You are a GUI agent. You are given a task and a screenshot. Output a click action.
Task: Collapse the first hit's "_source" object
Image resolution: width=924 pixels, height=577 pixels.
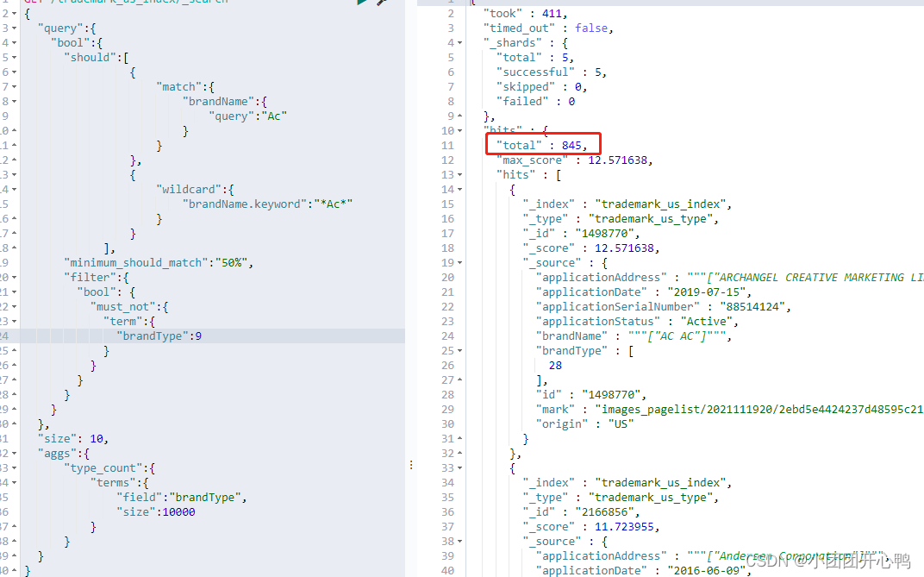click(x=458, y=262)
